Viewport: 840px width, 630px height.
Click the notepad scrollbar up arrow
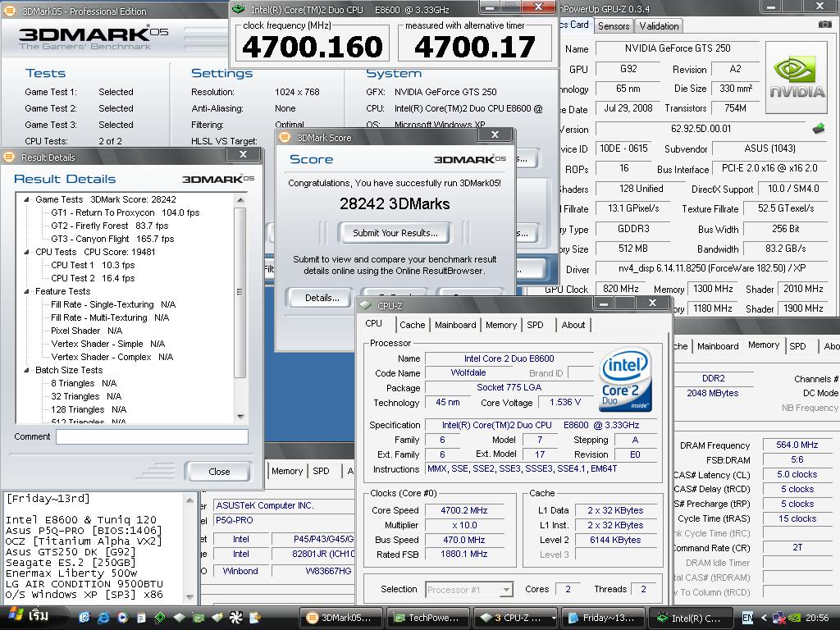pos(189,500)
